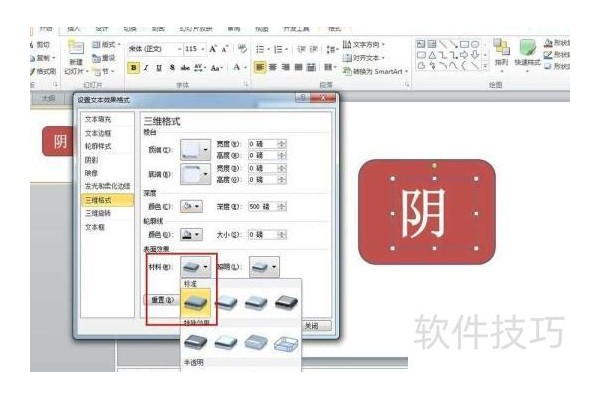Click the Decrease Font Size icon
This screenshot has height=400, width=600.
(225, 49)
